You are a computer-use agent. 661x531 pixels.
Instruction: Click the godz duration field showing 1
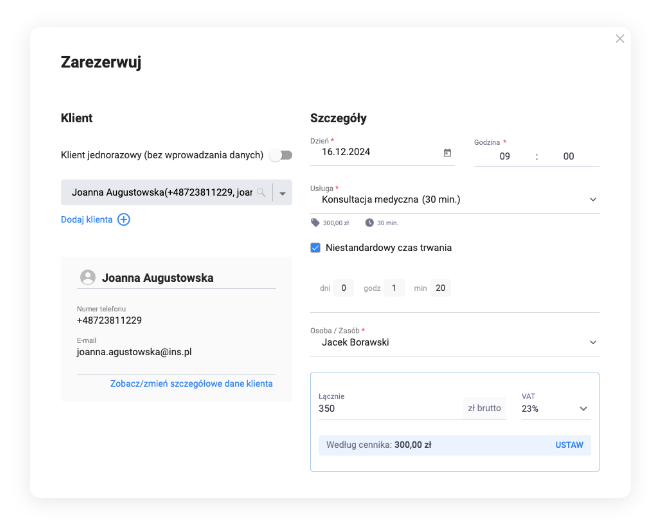394,288
